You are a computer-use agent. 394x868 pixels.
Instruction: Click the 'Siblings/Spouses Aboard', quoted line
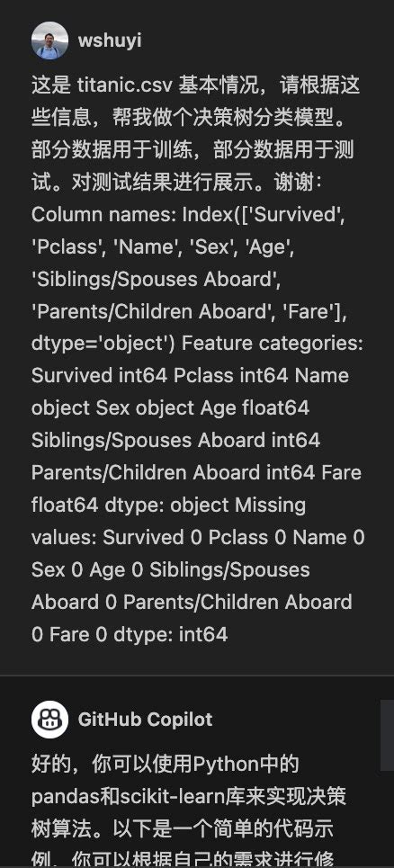pyautogui.click(x=157, y=279)
